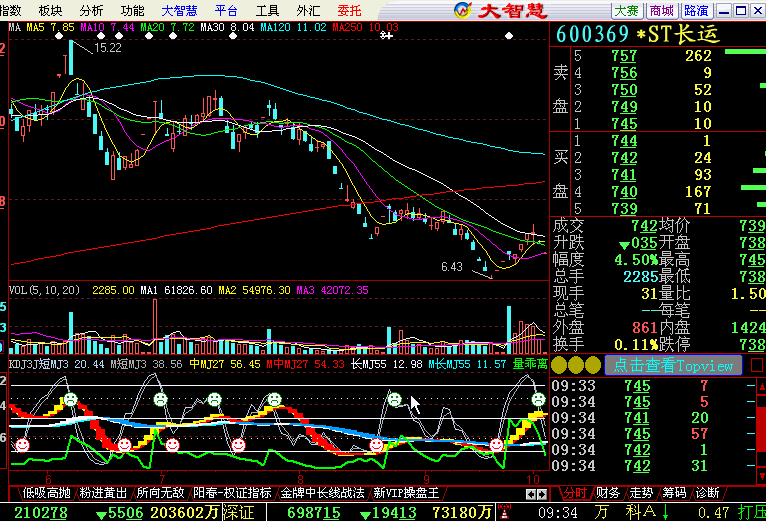Open the red 委托 menu
Screen dimensions: 766x522
click(x=349, y=10)
